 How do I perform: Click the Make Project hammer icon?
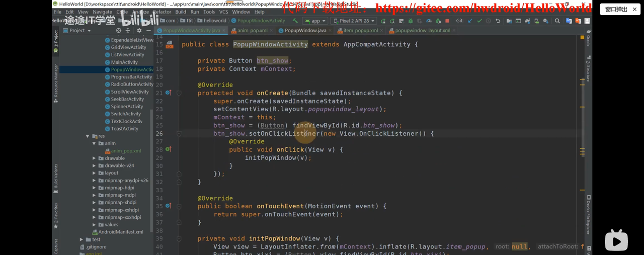[295, 21]
